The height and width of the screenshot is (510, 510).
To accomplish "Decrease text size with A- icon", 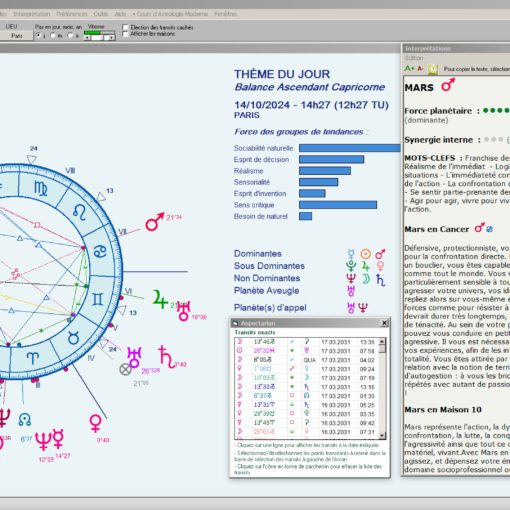I will click(420, 69).
